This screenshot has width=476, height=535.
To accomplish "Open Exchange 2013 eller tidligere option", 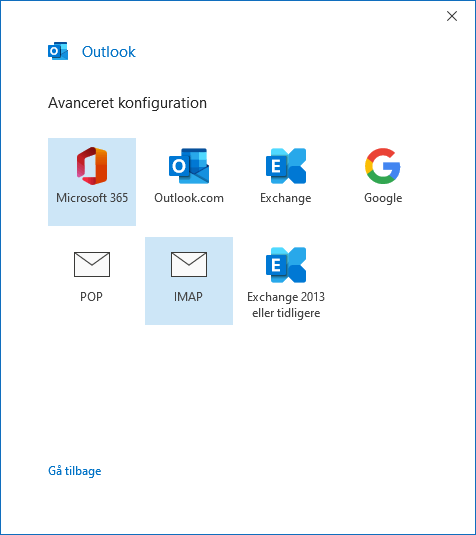I will (x=286, y=281).
